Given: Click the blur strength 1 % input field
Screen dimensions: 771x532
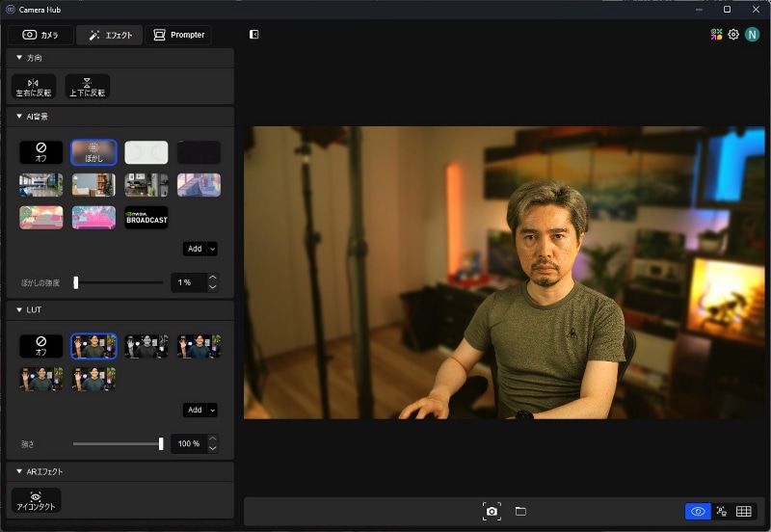Looking at the screenshot, I should [187, 282].
